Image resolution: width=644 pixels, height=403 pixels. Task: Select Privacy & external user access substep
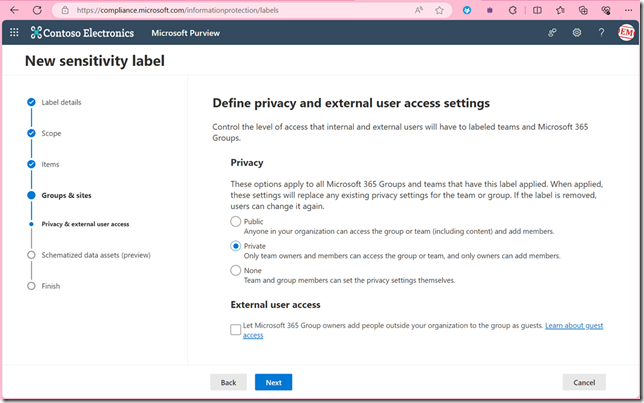tap(85, 224)
